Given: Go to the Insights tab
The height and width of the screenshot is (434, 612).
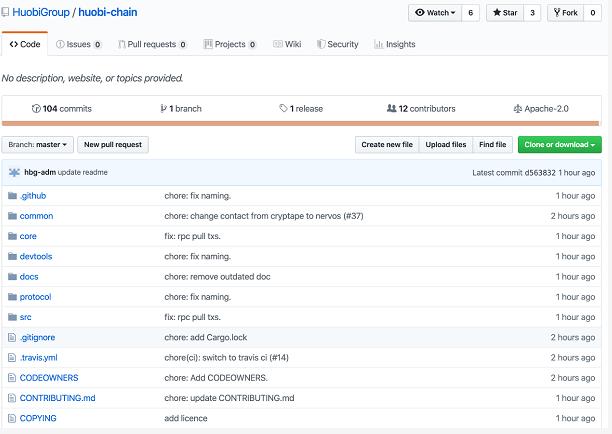Looking at the screenshot, I should coord(394,44).
